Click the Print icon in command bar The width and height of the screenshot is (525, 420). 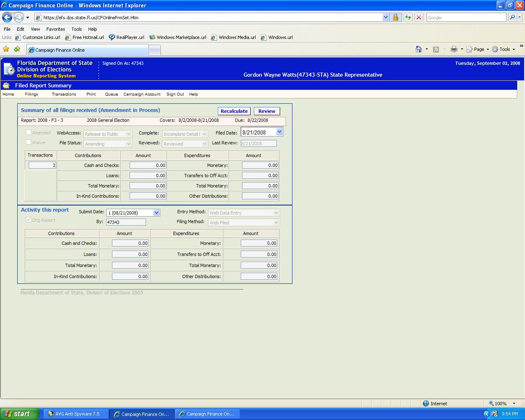(x=454, y=49)
